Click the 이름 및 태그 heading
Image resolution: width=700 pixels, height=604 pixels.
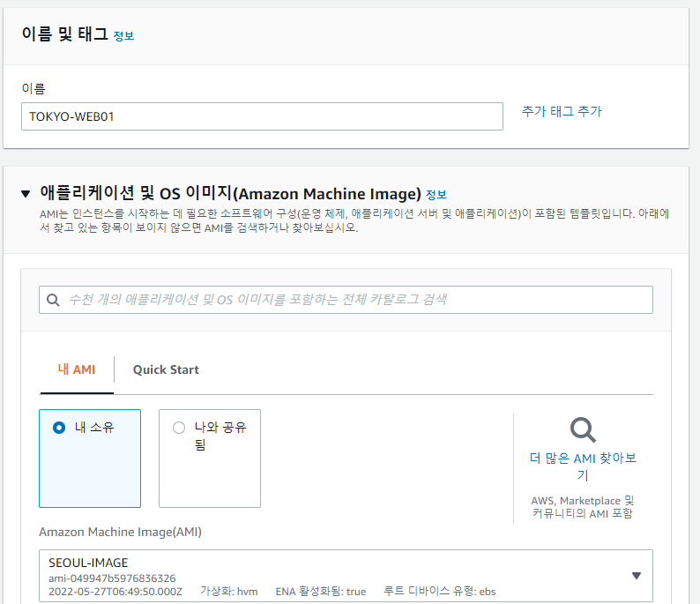tap(65, 34)
